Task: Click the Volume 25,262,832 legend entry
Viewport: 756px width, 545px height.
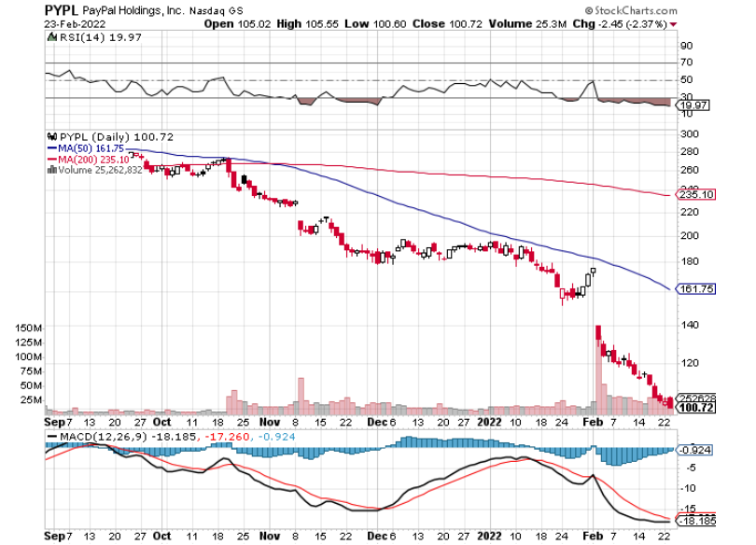Action: (100, 170)
